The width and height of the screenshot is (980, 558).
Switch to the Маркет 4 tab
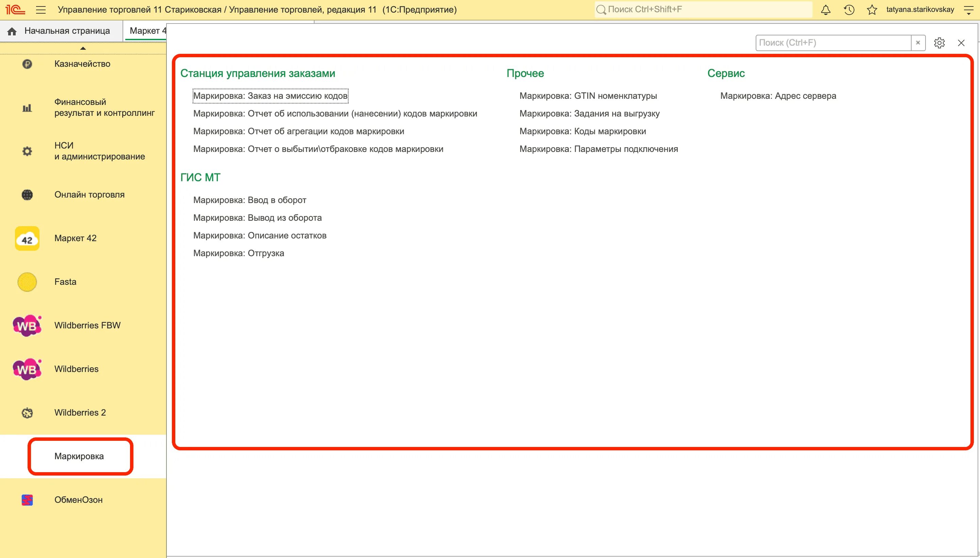(x=146, y=31)
